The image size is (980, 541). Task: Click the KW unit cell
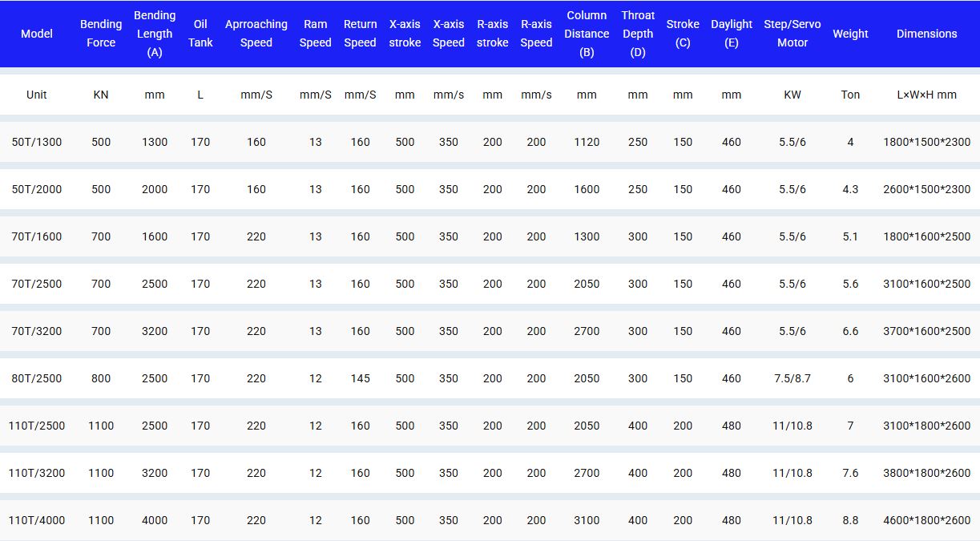tap(792, 95)
